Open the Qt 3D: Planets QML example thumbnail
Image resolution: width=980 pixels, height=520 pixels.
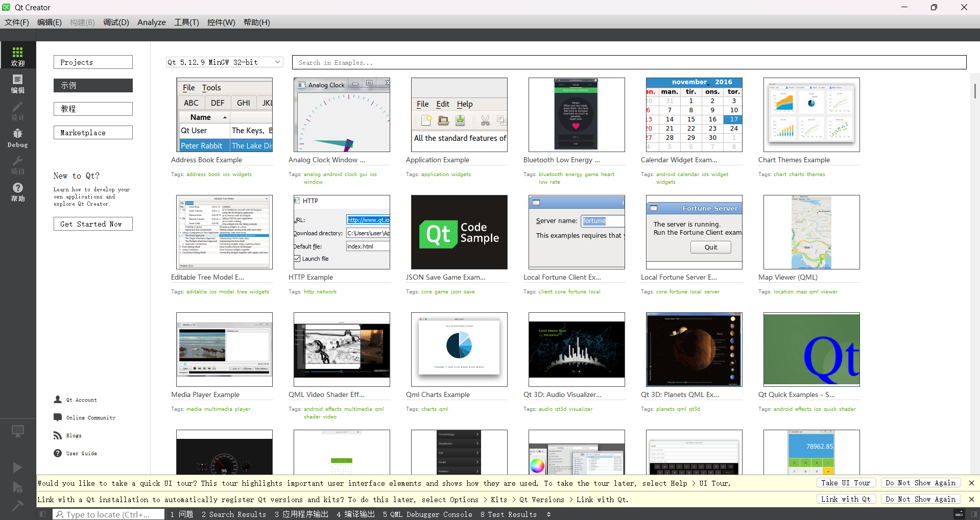694,350
